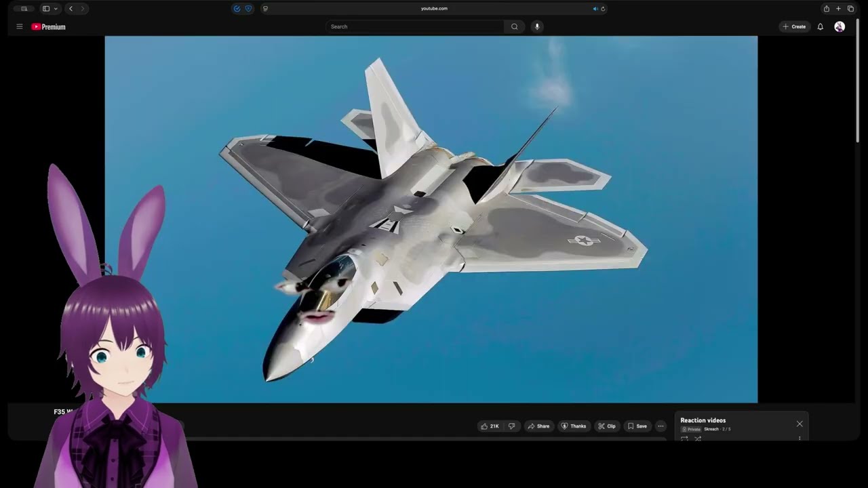This screenshot has width=868, height=488.
Task: Open the Skreach channel link in playlist
Action: (711, 429)
